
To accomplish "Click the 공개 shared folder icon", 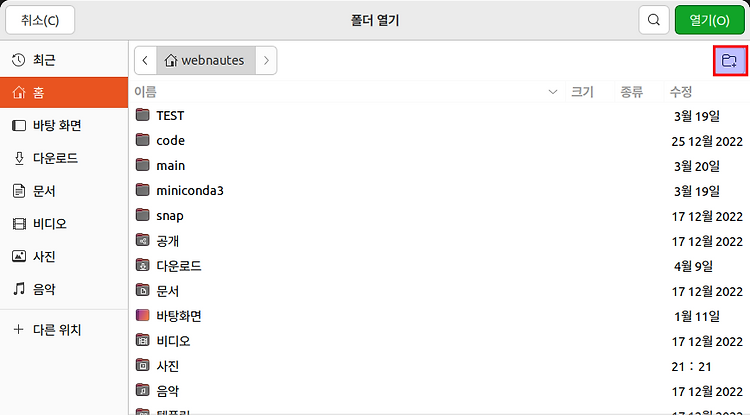I will (x=143, y=240).
